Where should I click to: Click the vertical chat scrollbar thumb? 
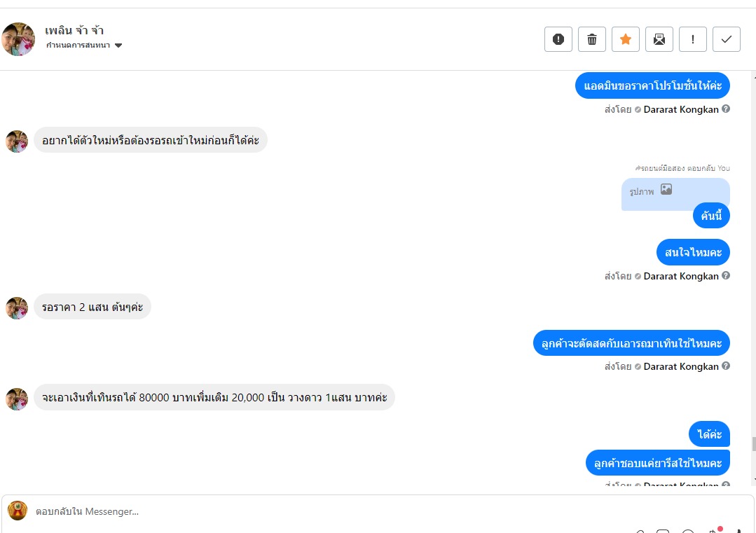(x=753, y=443)
